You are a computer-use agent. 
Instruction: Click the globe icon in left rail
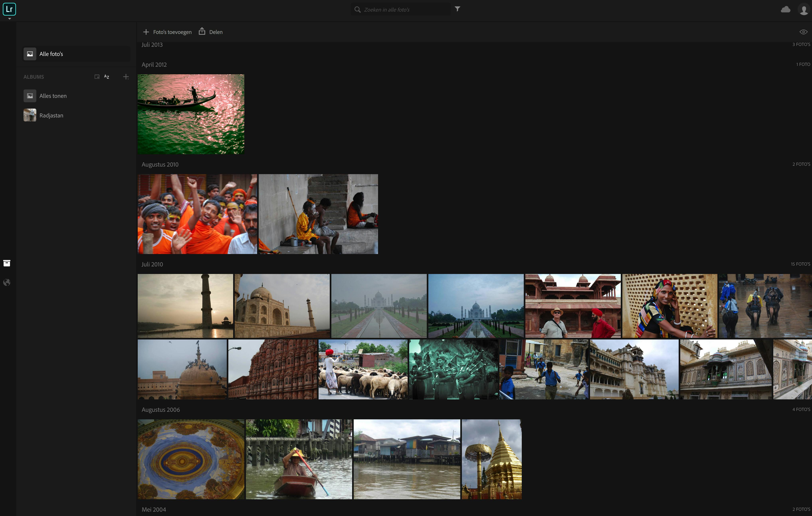click(x=7, y=282)
